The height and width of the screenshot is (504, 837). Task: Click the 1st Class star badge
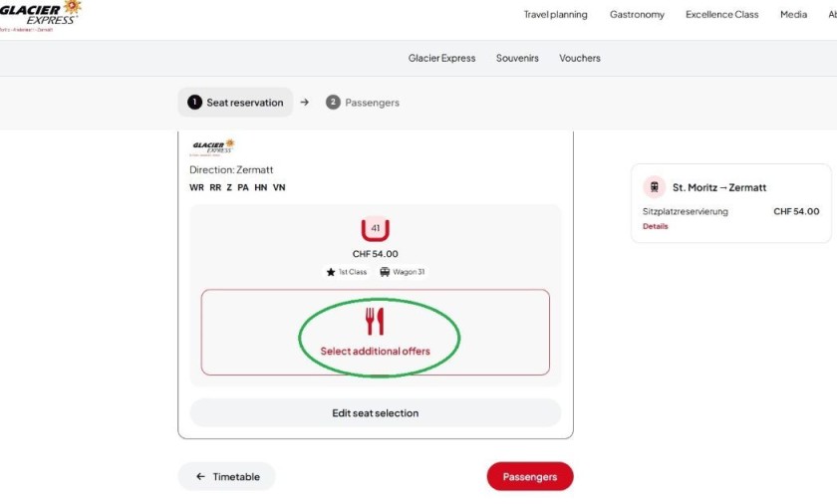coord(347,272)
